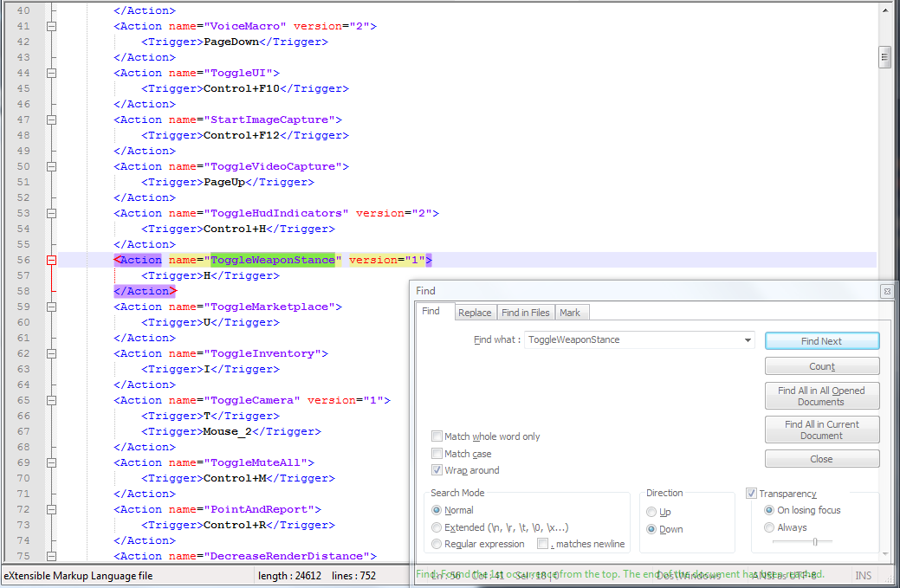The image size is (900, 588).
Task: Close the Find dialog with the X icon
Action: 887,292
